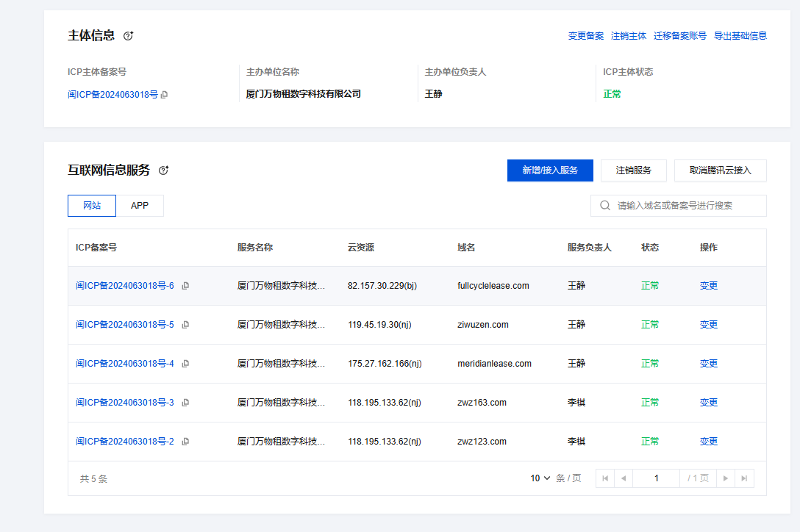Click the service name in ziwuzen.com row
Image resolution: width=800 pixels, height=532 pixels.
[281, 325]
